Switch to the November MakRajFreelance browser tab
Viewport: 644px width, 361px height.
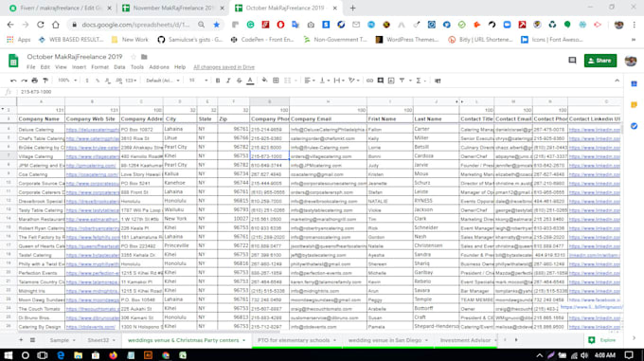(173, 8)
